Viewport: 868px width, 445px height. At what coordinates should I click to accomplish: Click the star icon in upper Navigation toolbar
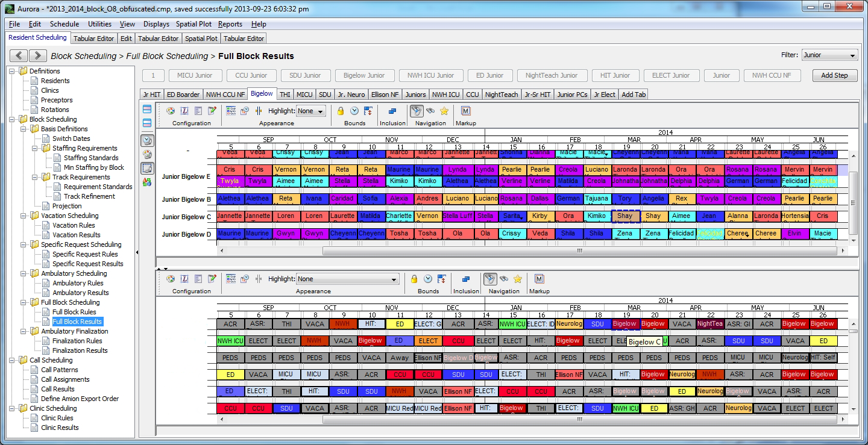[x=444, y=111]
